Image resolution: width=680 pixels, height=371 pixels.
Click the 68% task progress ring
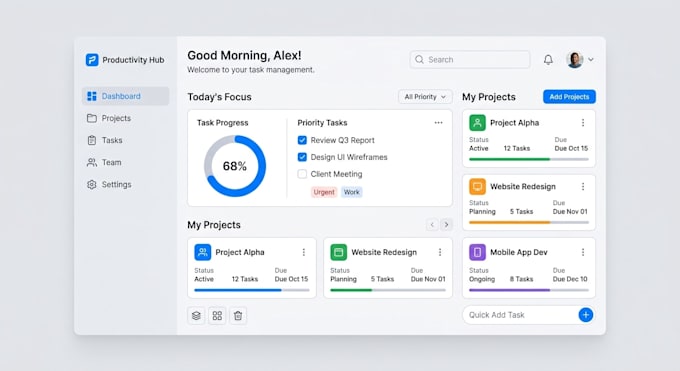coord(235,166)
